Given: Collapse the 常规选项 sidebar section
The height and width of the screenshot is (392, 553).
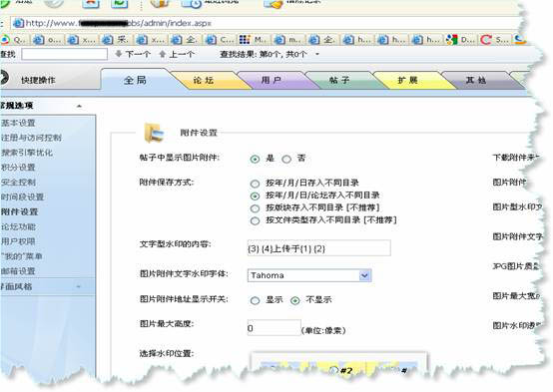Looking at the screenshot, I should (x=79, y=106).
